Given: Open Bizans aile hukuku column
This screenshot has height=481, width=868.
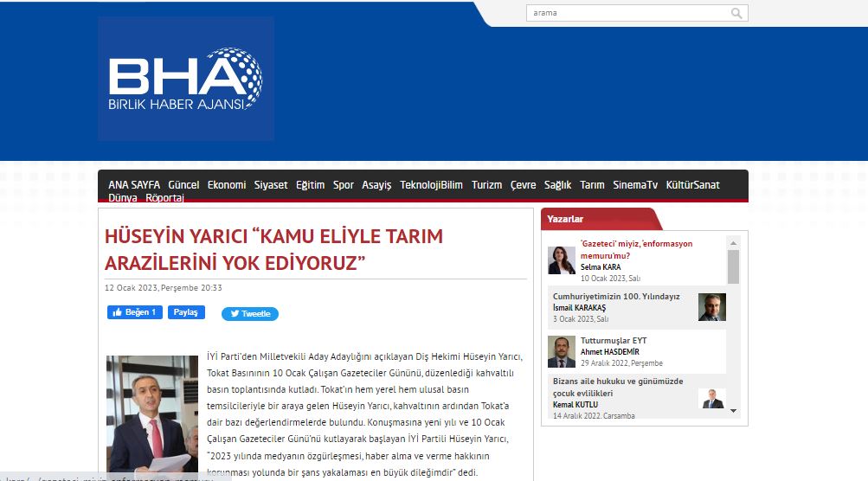Looking at the screenshot, I should tap(618, 387).
